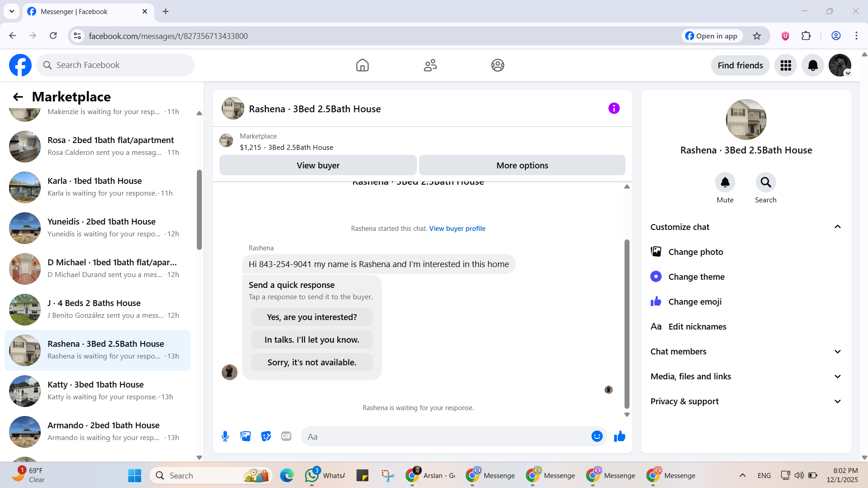The width and height of the screenshot is (868, 488).
Task: Switch to Messenger | Facebook tab
Action: pos(88,11)
